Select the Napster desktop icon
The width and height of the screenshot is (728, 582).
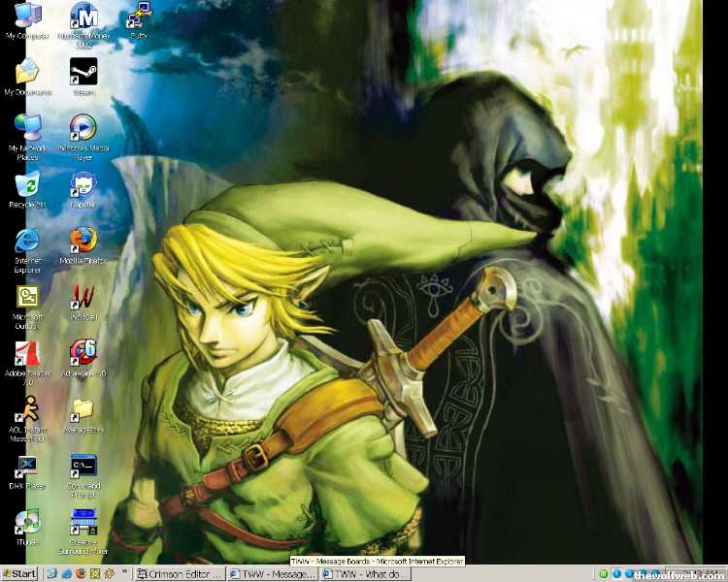point(83,183)
